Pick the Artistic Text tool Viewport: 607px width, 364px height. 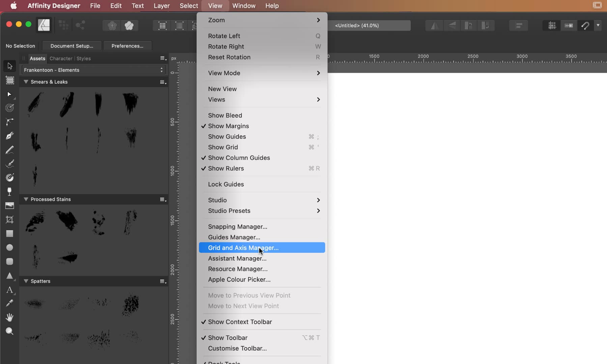coord(9,290)
